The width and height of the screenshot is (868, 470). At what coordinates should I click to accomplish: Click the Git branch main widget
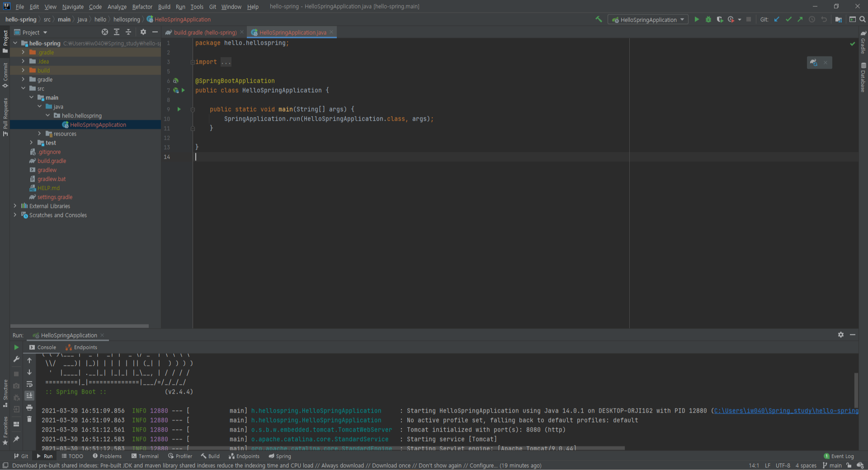(832, 465)
